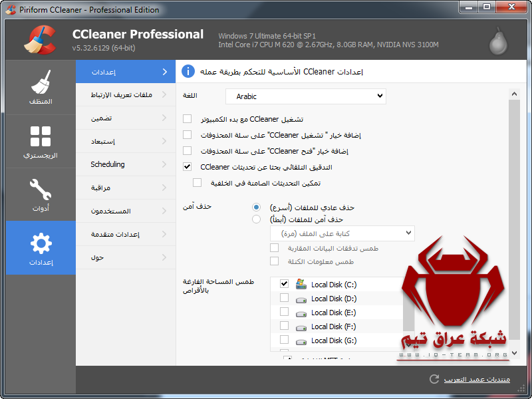Click the blue info icon
This screenshot has height=399, width=532.
click(x=188, y=72)
